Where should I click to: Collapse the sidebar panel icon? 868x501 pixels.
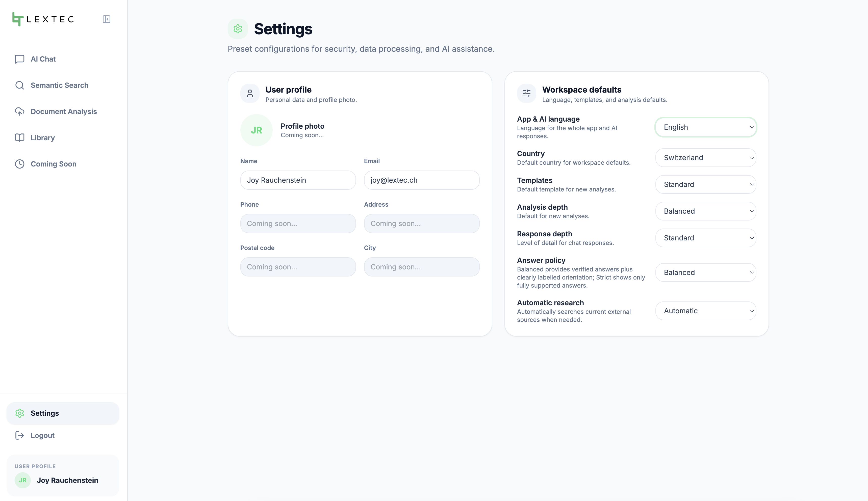106,19
